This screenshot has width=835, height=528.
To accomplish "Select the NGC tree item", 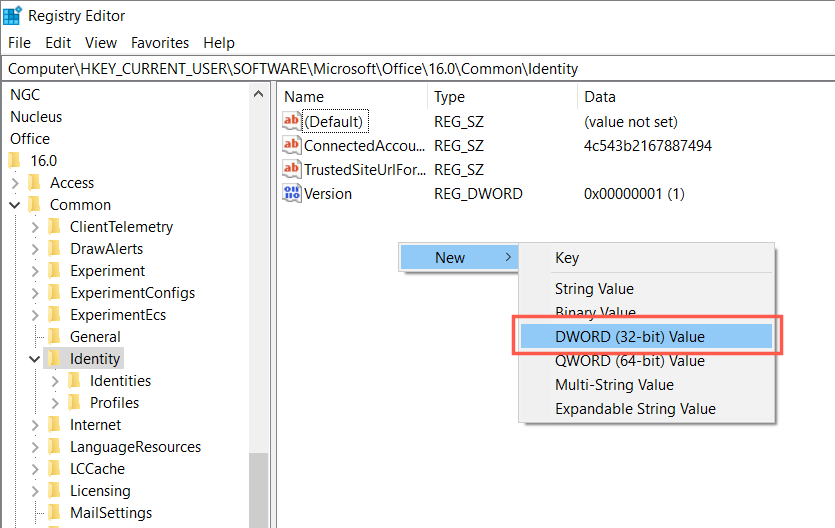I will point(25,95).
